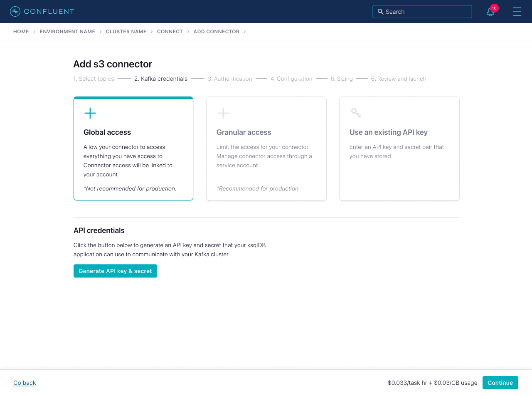Open the notifications bell icon

(x=490, y=12)
